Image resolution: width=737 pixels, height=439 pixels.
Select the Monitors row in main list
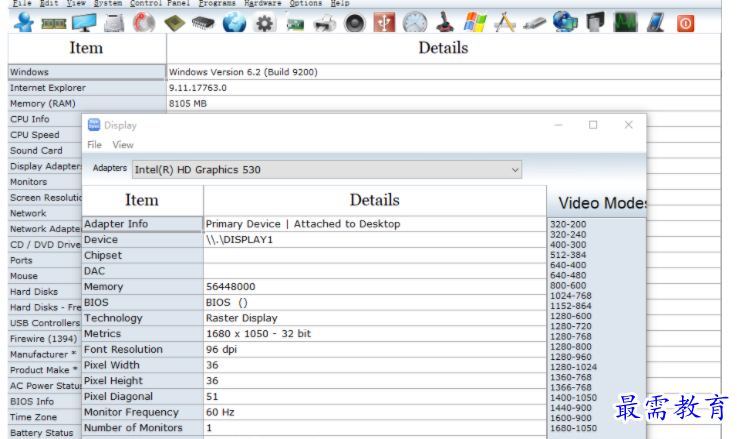click(x=45, y=182)
